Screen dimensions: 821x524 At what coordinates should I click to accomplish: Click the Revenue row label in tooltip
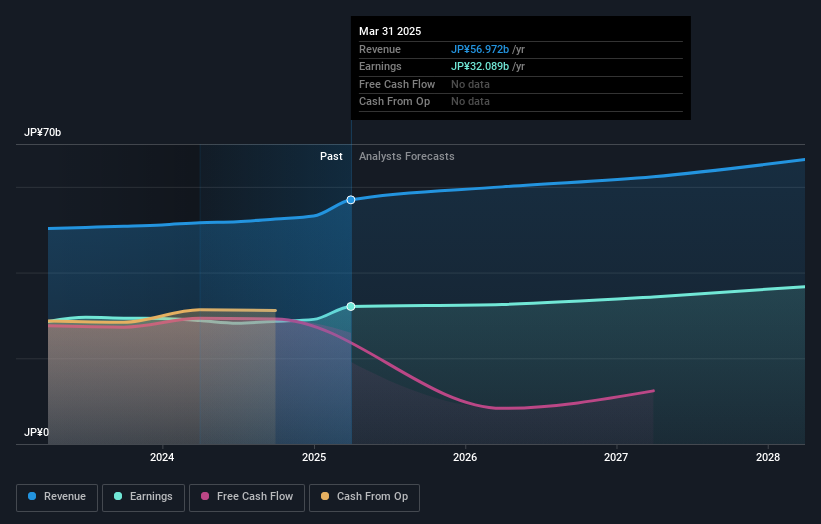[x=380, y=49]
